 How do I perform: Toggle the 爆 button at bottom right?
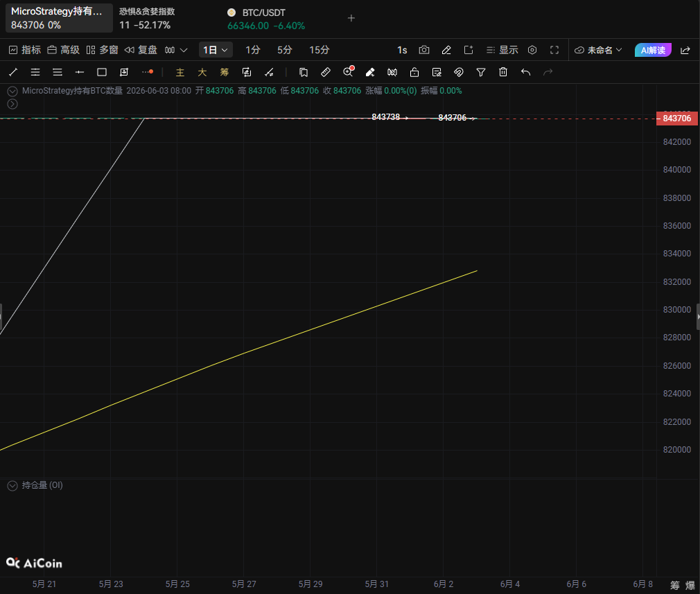point(690,585)
